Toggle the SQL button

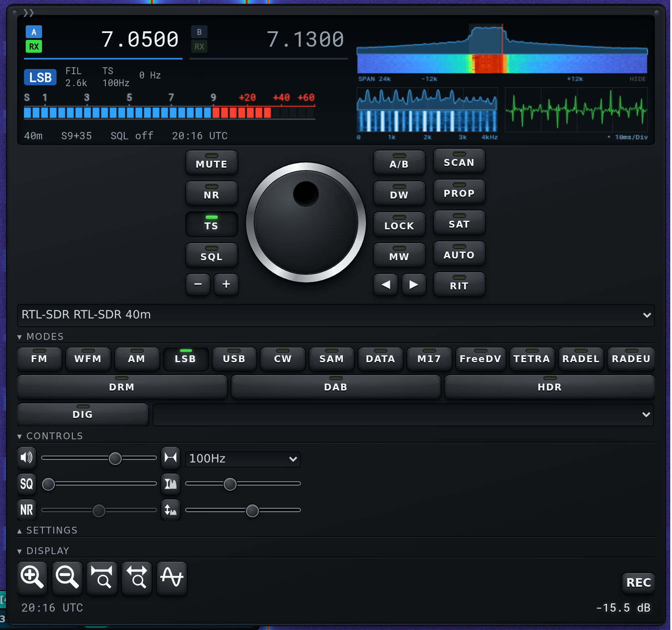pos(212,255)
